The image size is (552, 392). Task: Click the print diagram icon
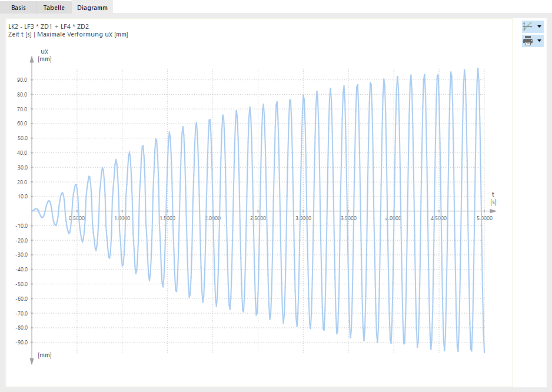click(528, 41)
